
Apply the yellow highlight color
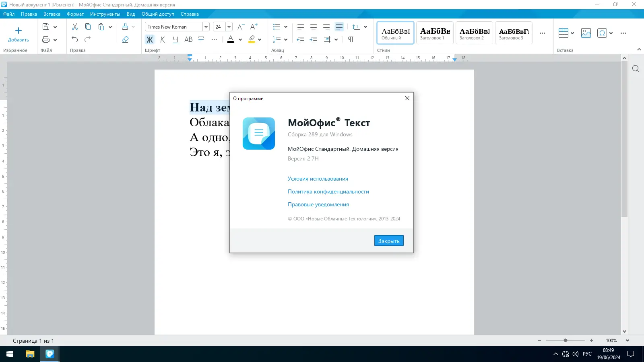pos(252,39)
